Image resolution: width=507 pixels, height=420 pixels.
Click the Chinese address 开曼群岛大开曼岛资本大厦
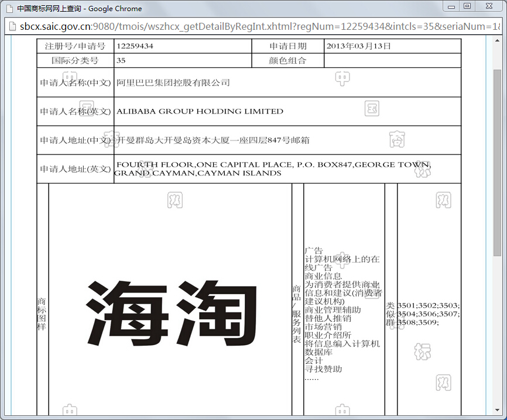pyautogui.click(x=213, y=140)
